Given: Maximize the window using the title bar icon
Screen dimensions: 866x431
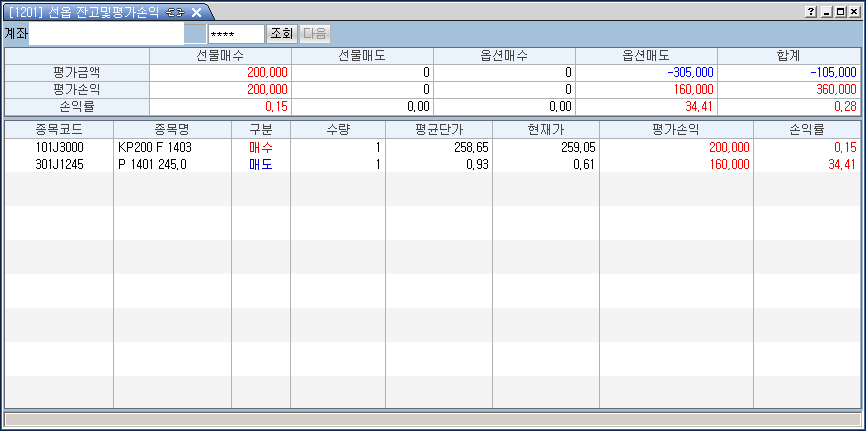Looking at the screenshot, I should tap(840, 12).
